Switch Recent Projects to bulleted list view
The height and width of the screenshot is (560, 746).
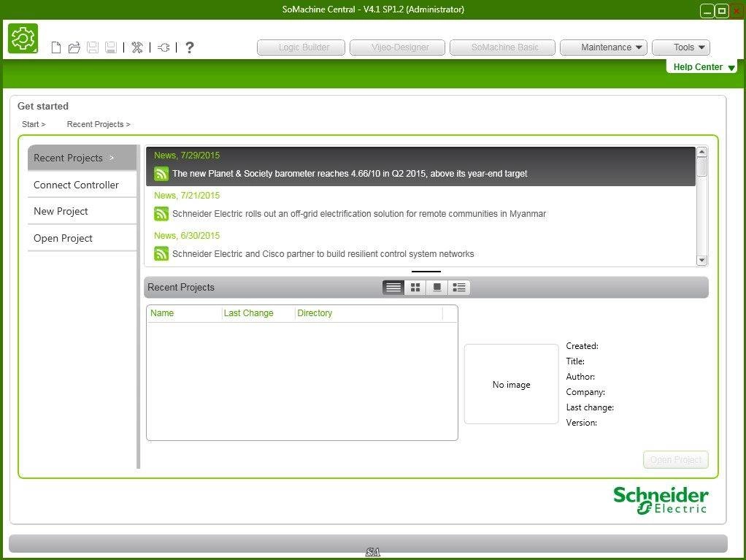tap(459, 288)
